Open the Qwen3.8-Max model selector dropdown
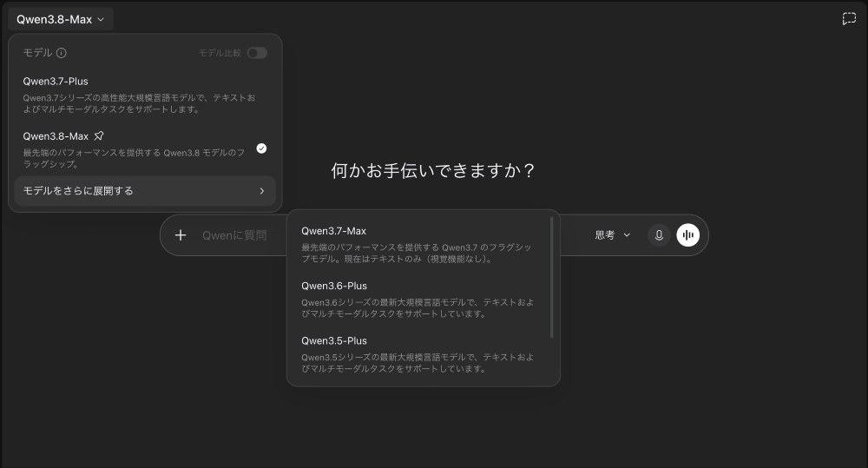Image resolution: width=868 pixels, height=468 pixels. pyautogui.click(x=61, y=19)
